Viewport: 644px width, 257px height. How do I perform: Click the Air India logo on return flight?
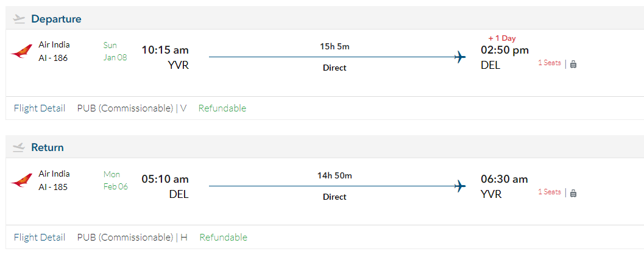click(21, 181)
